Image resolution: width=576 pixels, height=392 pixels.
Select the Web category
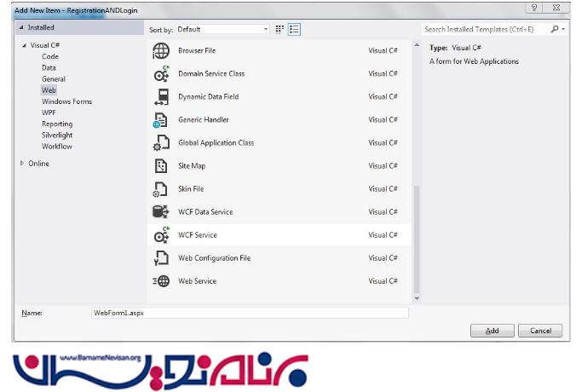click(49, 90)
